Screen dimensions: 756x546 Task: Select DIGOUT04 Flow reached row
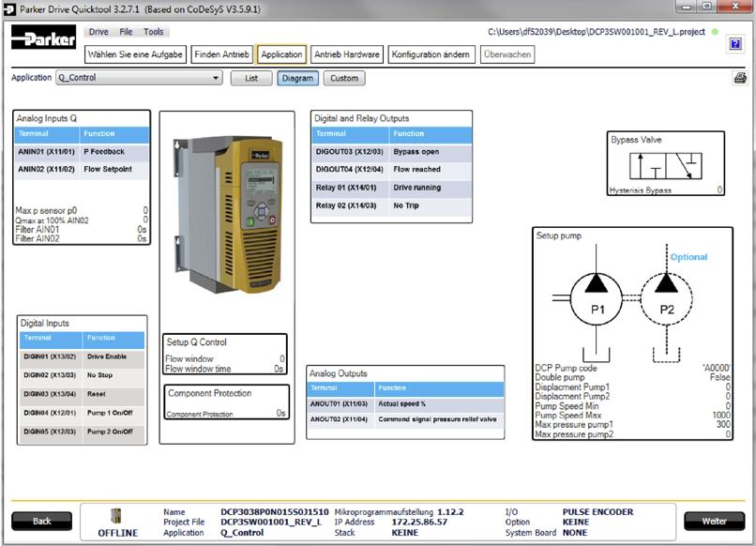click(391, 170)
